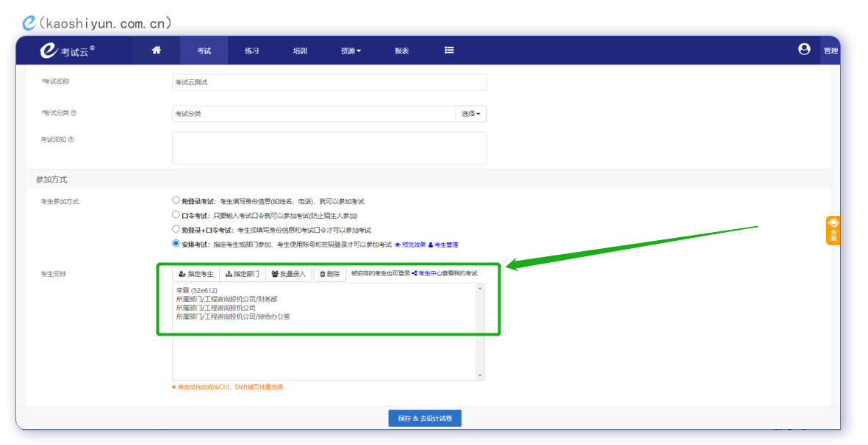
Task: Open the 预览效果 link
Action: point(410,245)
